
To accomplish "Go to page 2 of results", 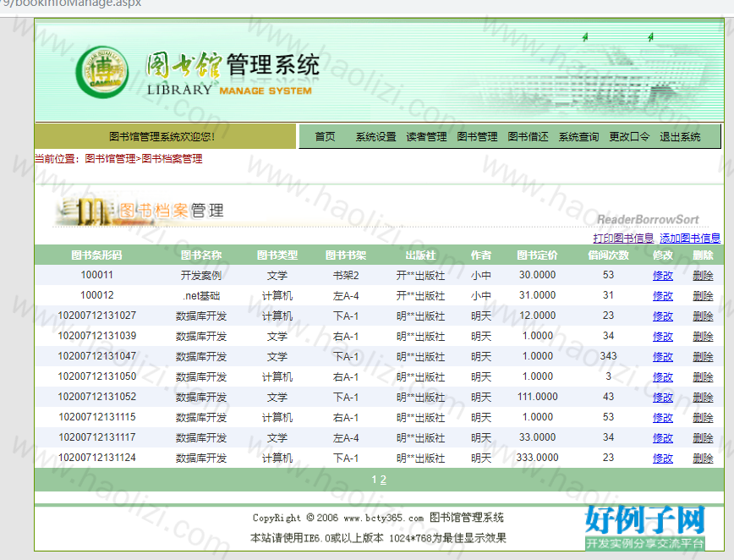I will point(383,480).
